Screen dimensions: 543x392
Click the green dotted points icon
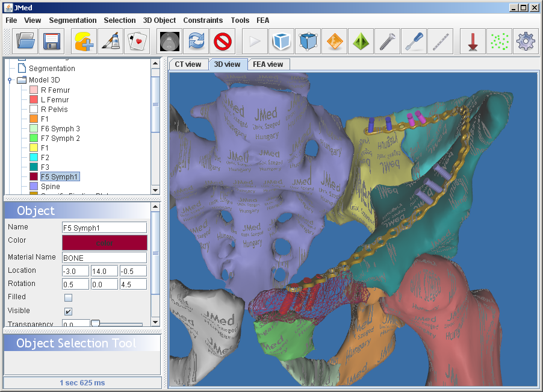[x=500, y=42]
